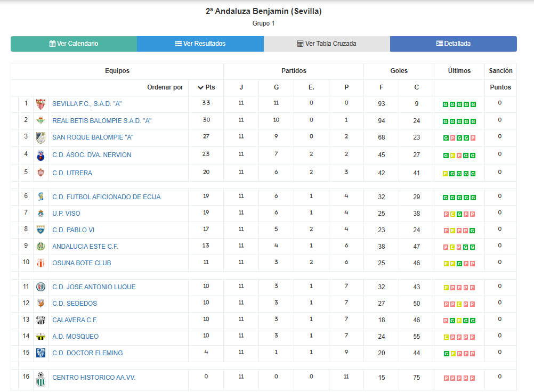This screenshot has height=392, width=534.
Task: Click Sevilla F.C. last results badges
Action: [459, 104]
